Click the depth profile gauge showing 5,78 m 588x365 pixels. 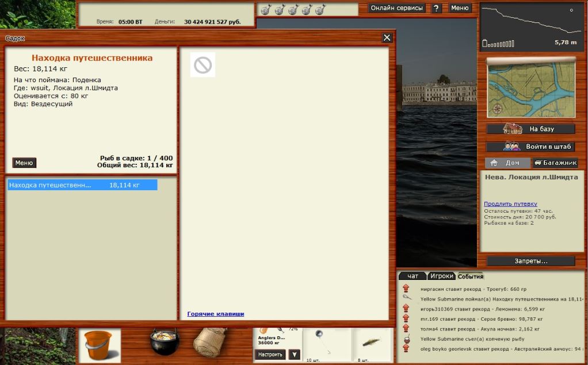coord(532,26)
